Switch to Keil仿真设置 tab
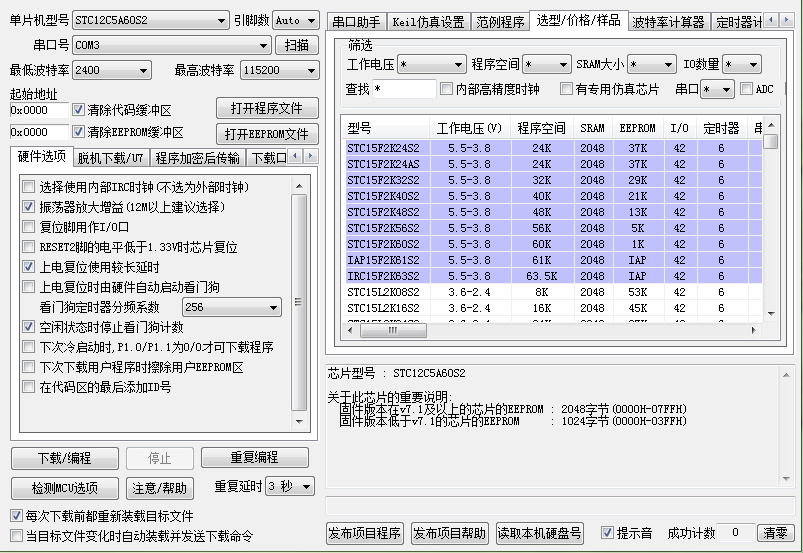The height and width of the screenshot is (553, 803). (x=429, y=22)
